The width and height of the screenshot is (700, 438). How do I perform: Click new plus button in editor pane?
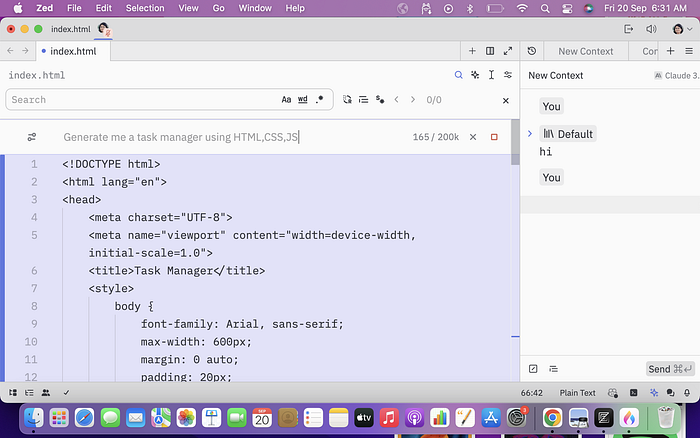472,51
